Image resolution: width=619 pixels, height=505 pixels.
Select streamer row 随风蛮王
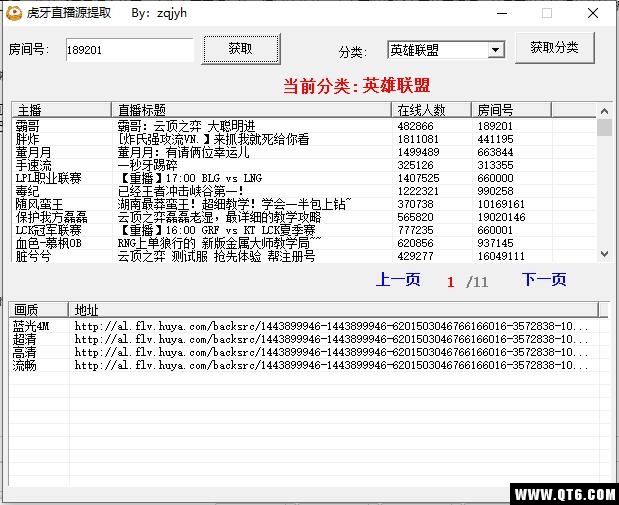[x=304, y=205]
